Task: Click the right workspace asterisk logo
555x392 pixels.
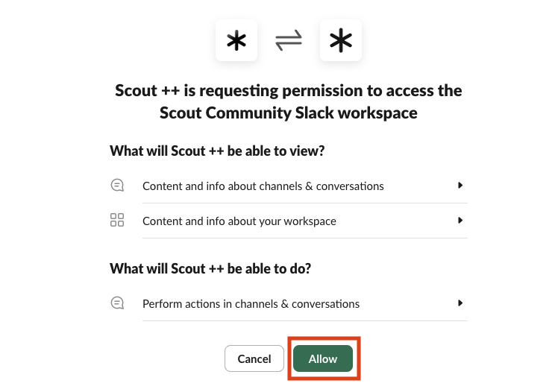Action: [341, 40]
